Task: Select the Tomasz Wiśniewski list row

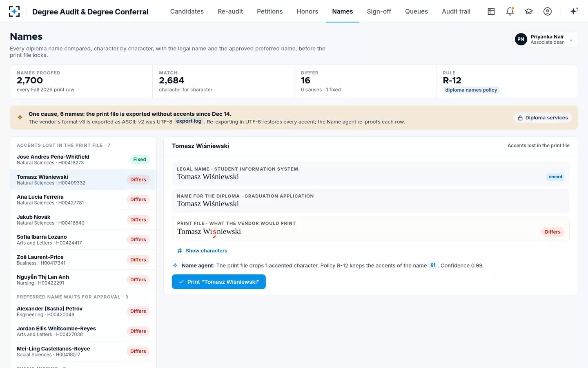Action: pos(83,180)
